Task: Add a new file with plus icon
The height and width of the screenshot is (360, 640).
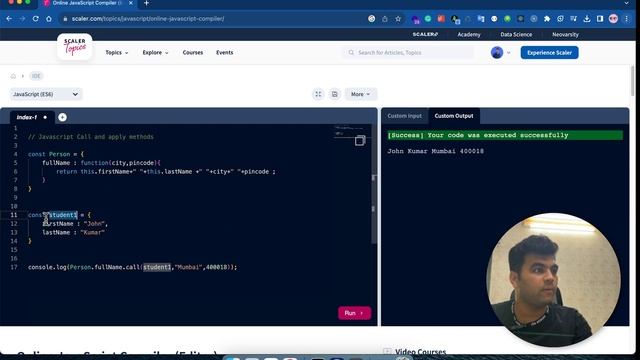Action: [62, 117]
